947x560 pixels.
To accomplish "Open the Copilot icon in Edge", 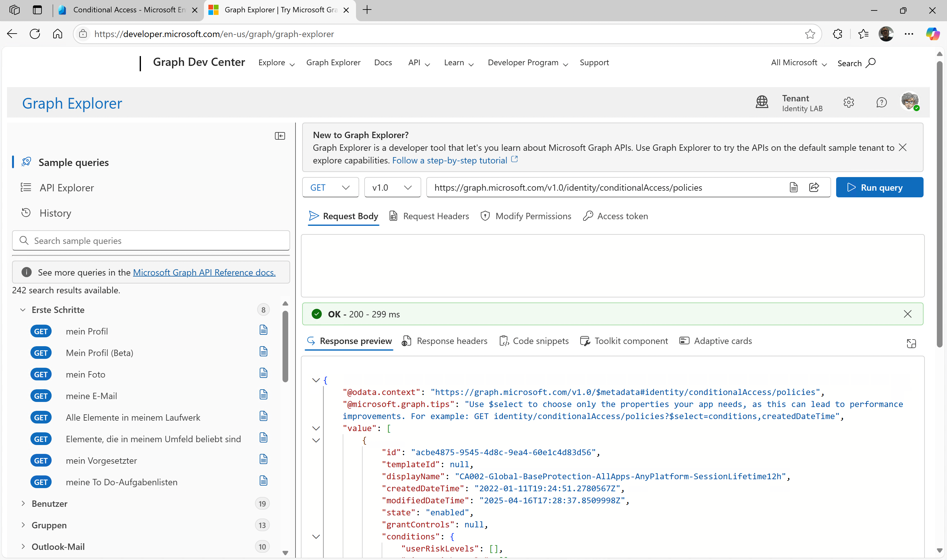I will click(932, 34).
